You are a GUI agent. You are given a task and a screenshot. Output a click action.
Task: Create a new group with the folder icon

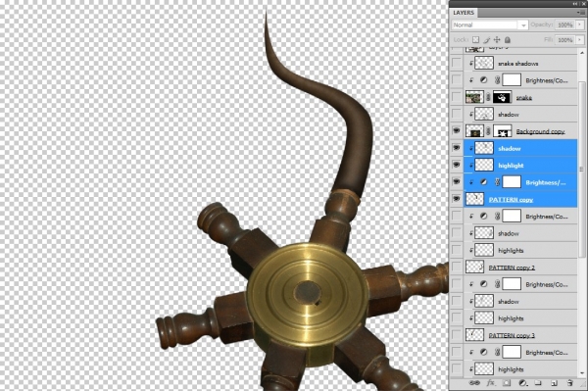tap(538, 383)
